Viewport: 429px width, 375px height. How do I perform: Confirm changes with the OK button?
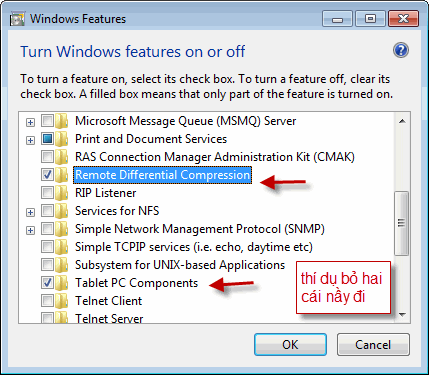(x=290, y=345)
